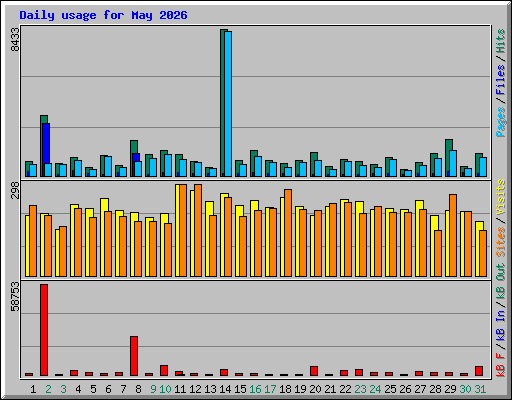Image resolution: width=512 pixels, height=400 pixels.
Task: Click day label 26
Action: (x=405, y=389)
